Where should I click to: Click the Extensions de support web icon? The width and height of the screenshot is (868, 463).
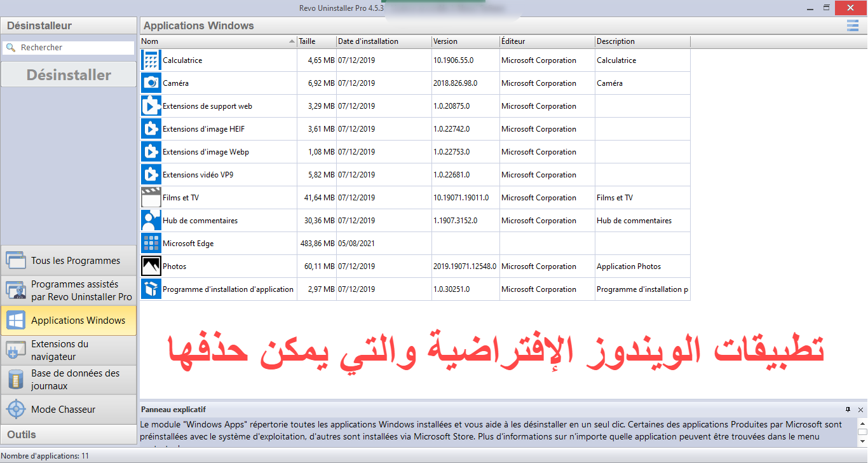pos(151,106)
